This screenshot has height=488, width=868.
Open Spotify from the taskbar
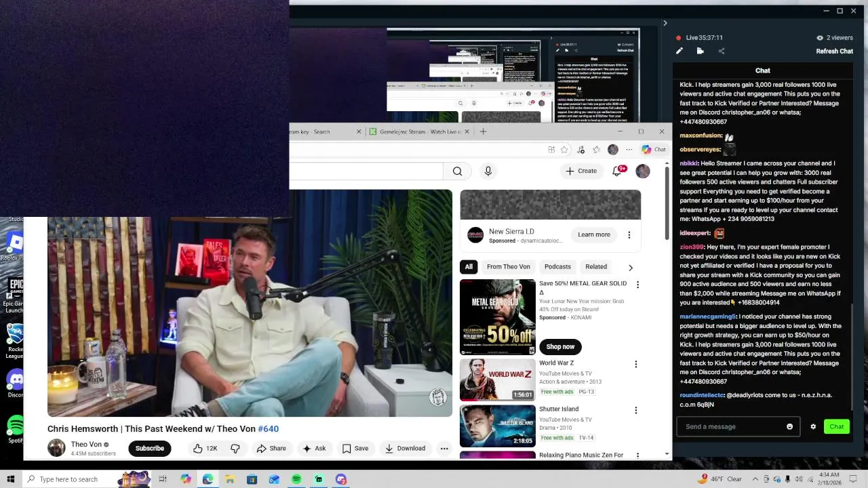coord(296,479)
